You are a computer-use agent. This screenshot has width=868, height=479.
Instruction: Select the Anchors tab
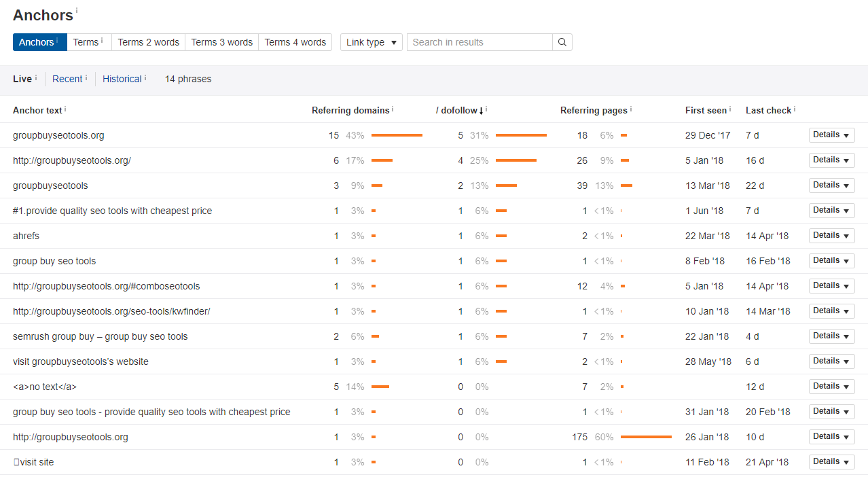coord(39,42)
